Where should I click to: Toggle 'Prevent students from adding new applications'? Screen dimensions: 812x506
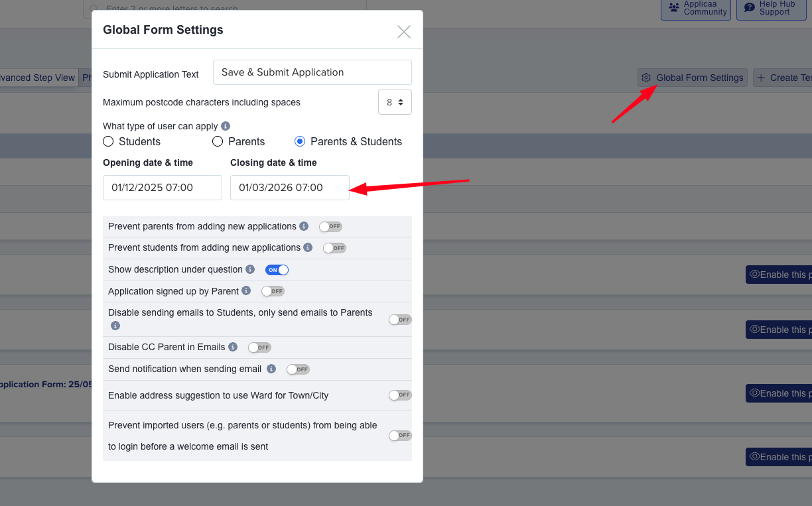334,248
